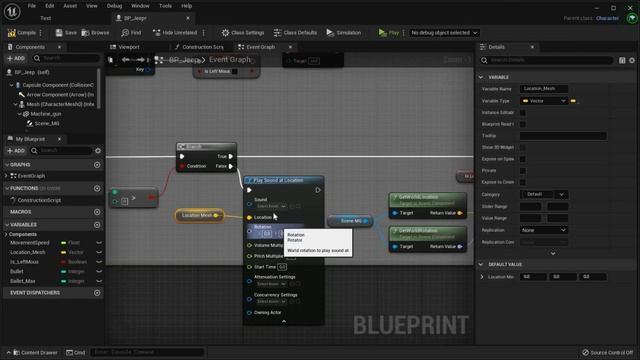
Task: Collapse the DEFAULT VALUE section
Action: click(x=481, y=264)
